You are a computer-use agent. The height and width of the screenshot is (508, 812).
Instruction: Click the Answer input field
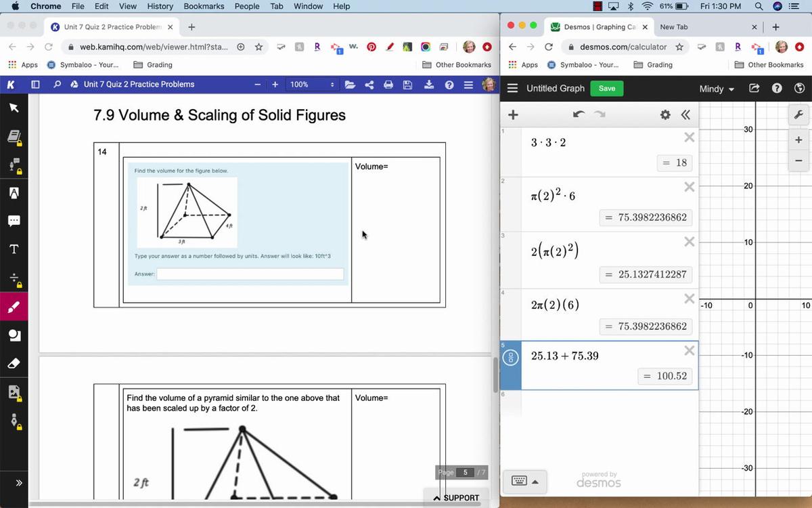(250, 274)
